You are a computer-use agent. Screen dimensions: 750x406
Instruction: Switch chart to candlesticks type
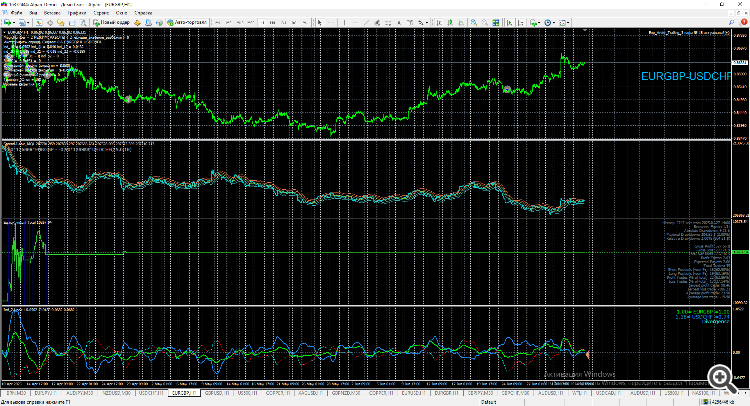point(450,22)
